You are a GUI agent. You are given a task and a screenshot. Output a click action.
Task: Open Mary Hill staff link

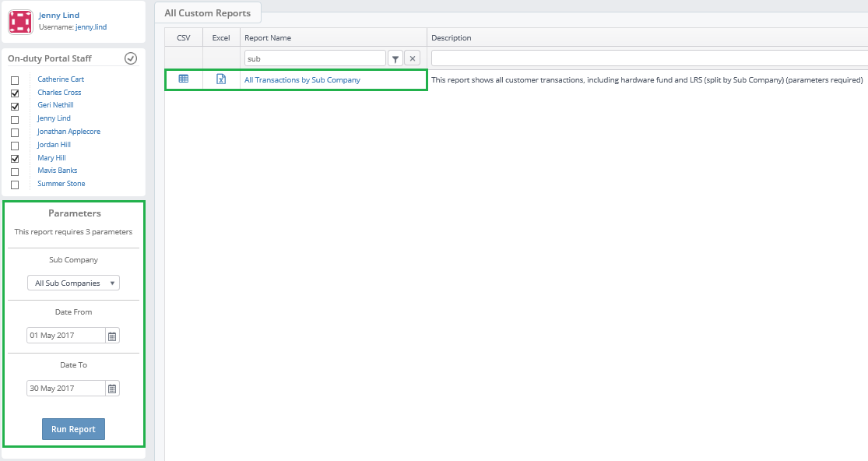(51, 158)
